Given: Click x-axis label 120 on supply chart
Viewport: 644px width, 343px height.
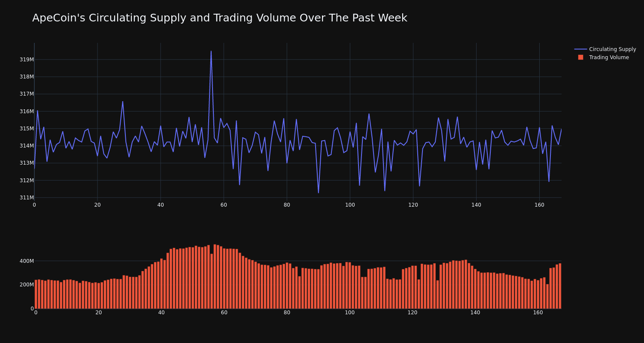Looking at the screenshot, I should point(413,205).
